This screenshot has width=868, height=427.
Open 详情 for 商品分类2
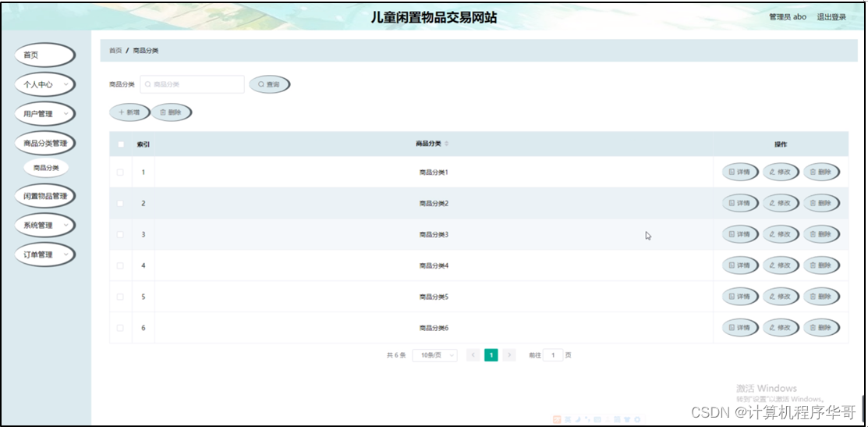[x=740, y=203]
